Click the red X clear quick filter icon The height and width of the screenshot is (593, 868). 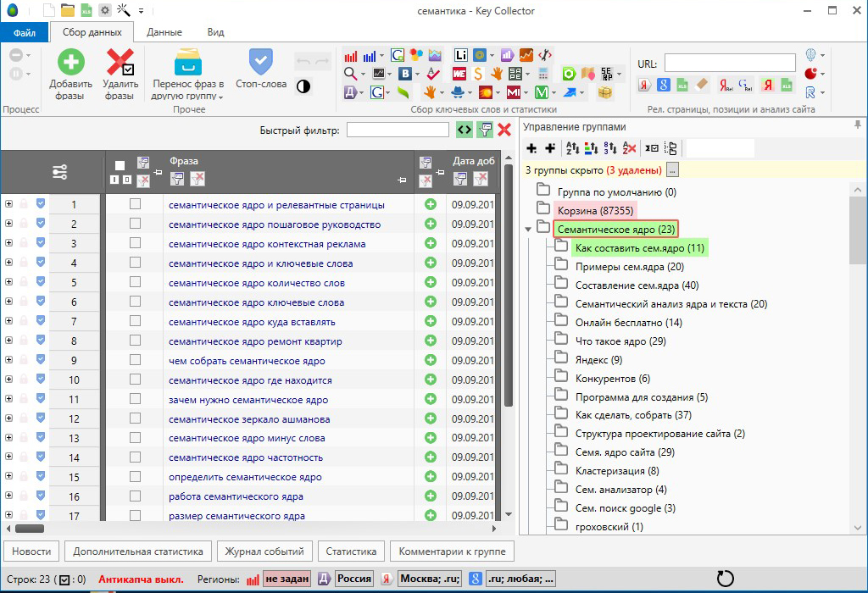click(504, 130)
